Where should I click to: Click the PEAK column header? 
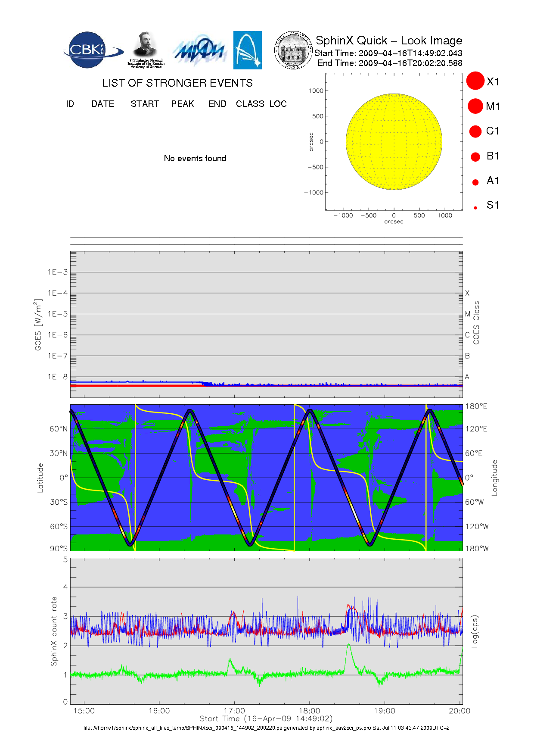[183, 104]
